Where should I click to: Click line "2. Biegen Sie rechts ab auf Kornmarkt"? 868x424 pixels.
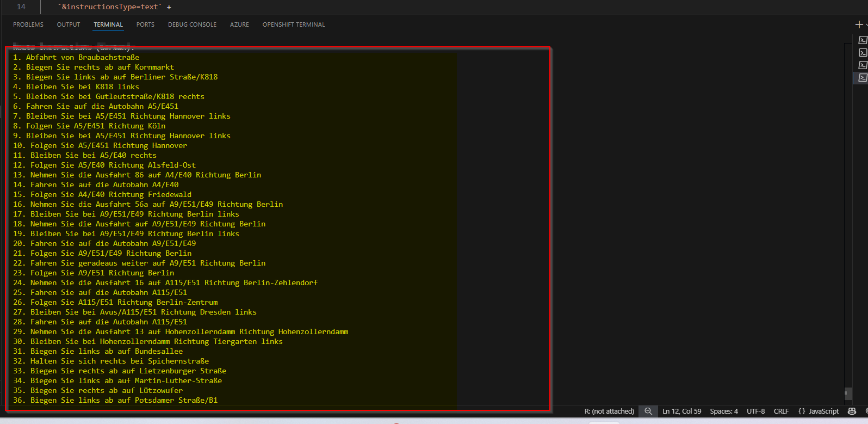(94, 67)
